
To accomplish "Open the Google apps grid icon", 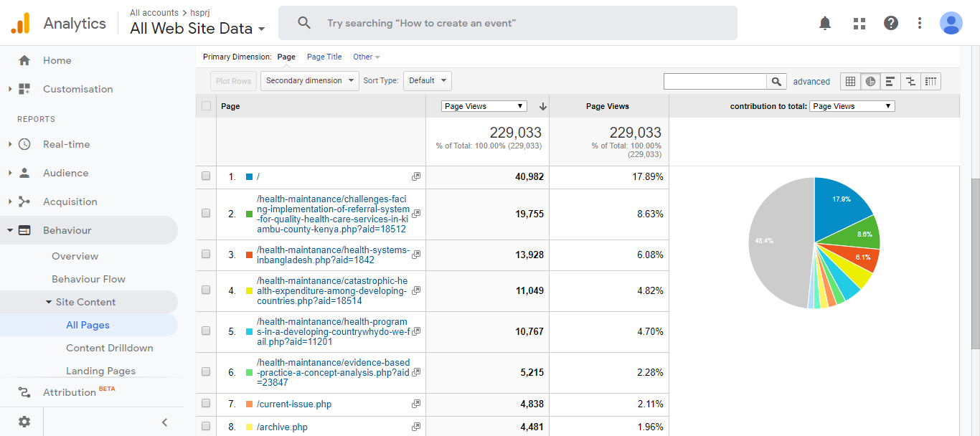I will tap(859, 23).
